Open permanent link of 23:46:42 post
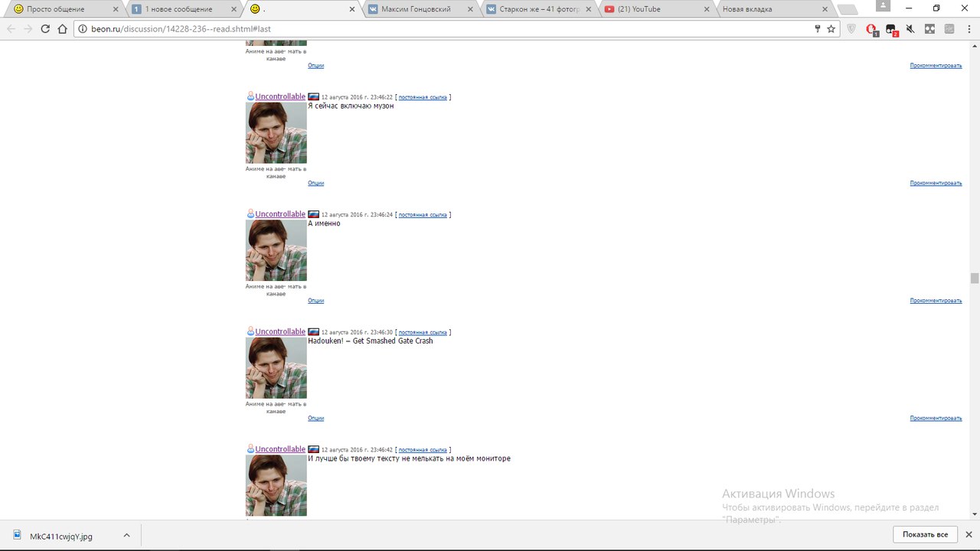Screen dimensions: 980x551 (x=423, y=450)
